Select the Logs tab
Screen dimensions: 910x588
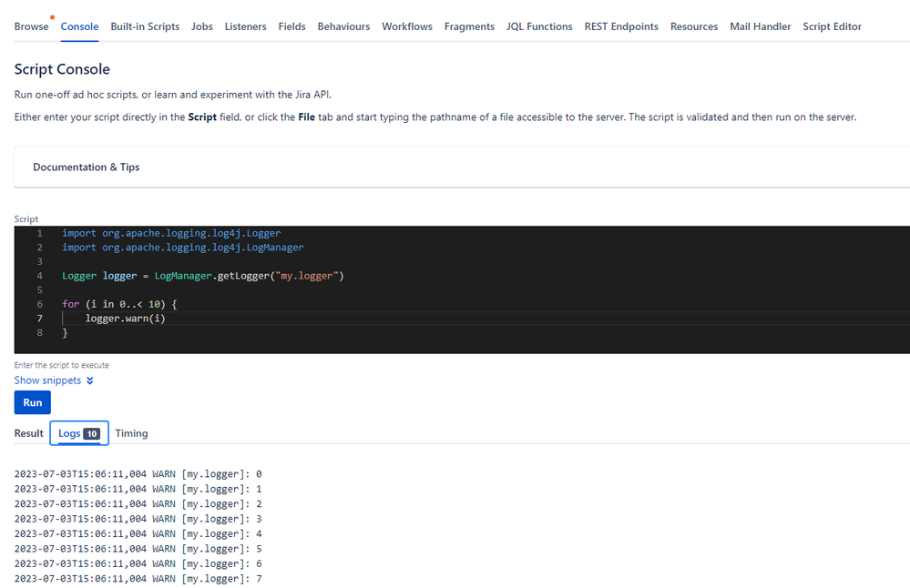(79, 433)
